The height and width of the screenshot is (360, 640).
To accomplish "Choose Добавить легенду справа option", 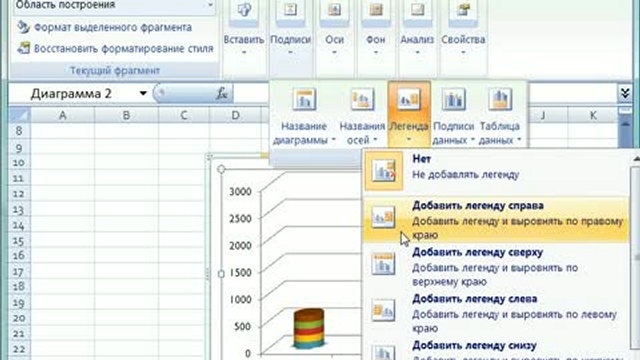I will (496, 220).
